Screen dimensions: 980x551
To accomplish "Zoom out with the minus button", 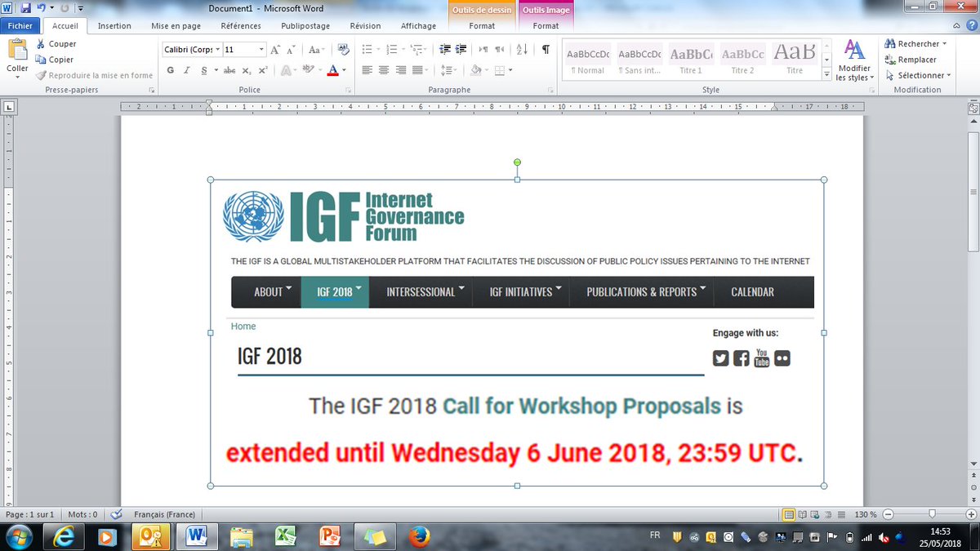I will 888,514.
